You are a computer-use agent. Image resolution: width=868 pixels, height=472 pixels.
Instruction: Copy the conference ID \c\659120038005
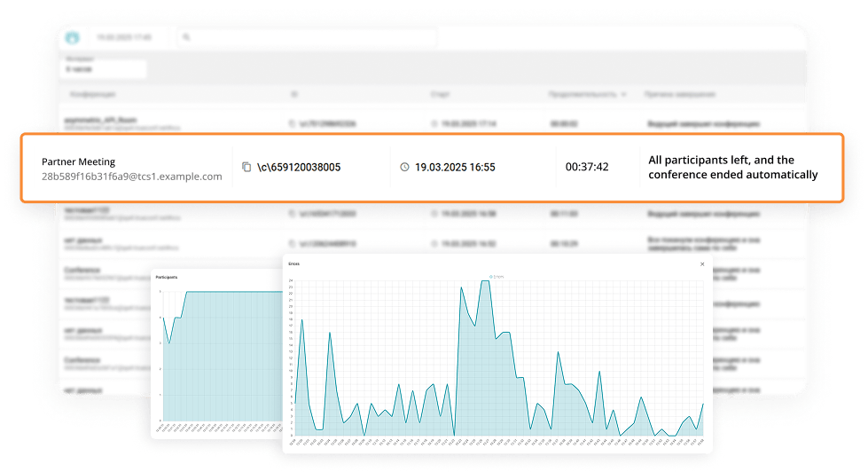246,167
